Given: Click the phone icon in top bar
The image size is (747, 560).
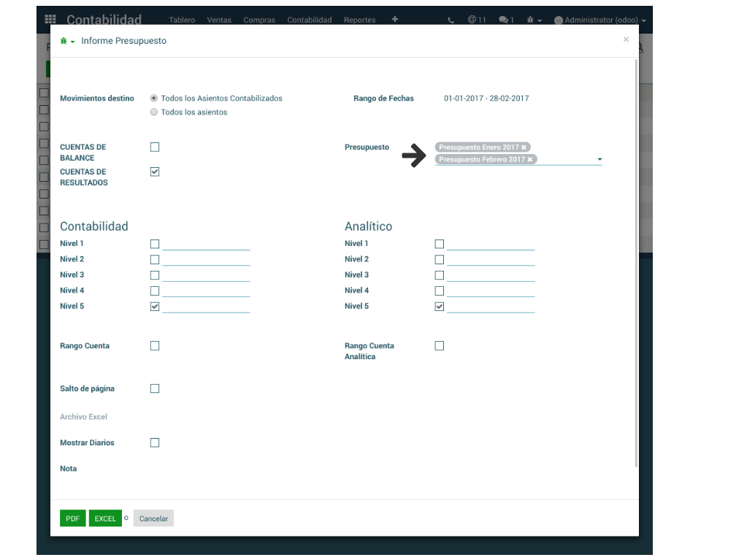Looking at the screenshot, I should point(451,20).
